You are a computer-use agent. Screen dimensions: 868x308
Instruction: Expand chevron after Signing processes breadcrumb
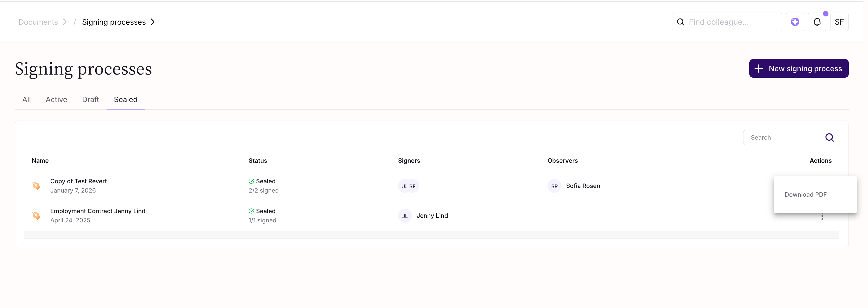pos(153,22)
